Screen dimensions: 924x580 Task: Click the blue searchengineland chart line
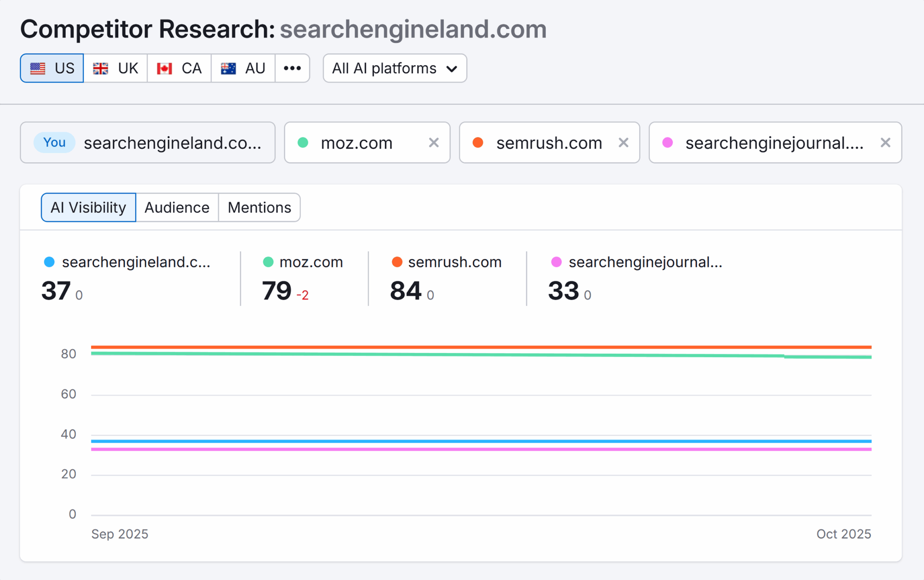click(481, 441)
